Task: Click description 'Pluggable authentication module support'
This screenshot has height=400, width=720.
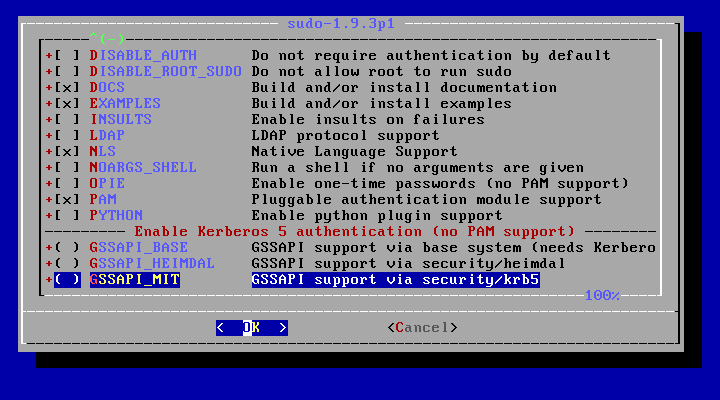Action: tap(427, 199)
